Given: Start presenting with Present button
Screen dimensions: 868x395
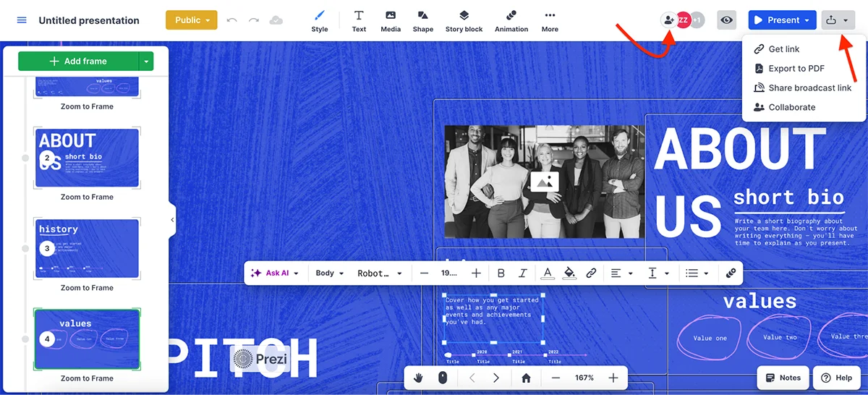Looking at the screenshot, I should (x=776, y=20).
